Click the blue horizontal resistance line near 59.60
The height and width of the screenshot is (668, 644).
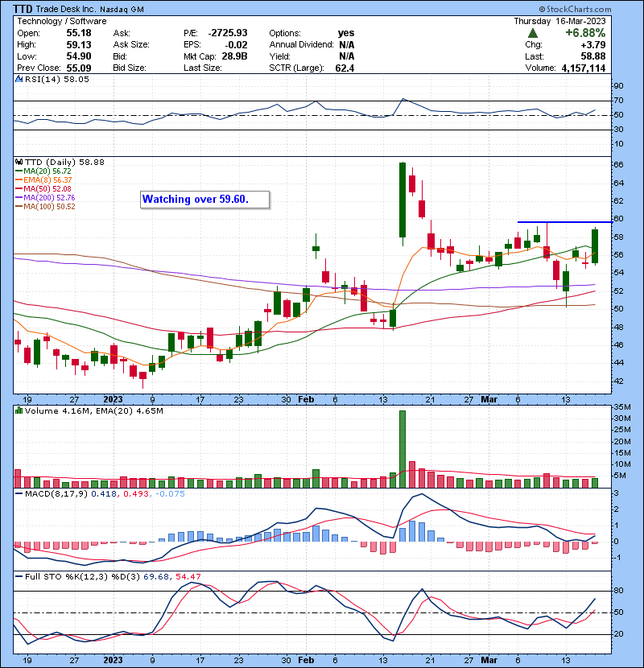(565, 222)
